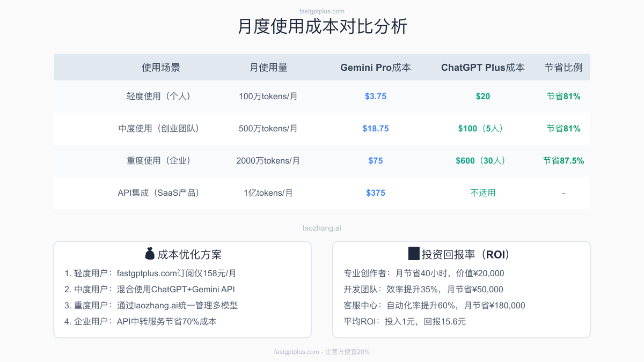Viewport: 644px width, 362px height.
Task: Select the Gemini Pro成本 column header
Action: 376,68
